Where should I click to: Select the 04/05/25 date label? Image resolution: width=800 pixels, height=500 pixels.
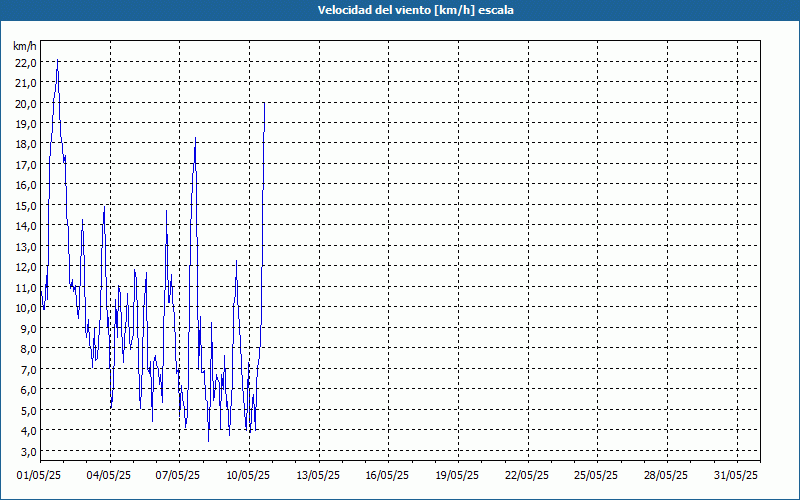[109, 475]
